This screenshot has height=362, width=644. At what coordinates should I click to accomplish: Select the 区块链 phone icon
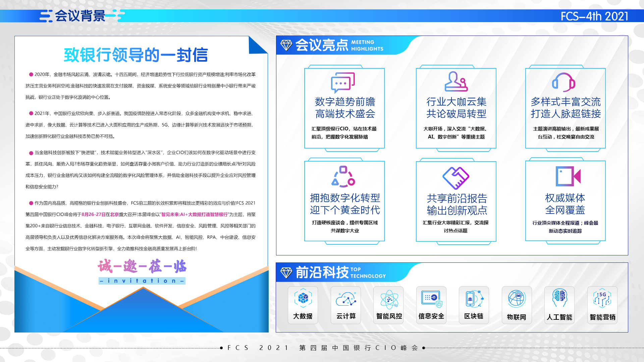(474, 299)
